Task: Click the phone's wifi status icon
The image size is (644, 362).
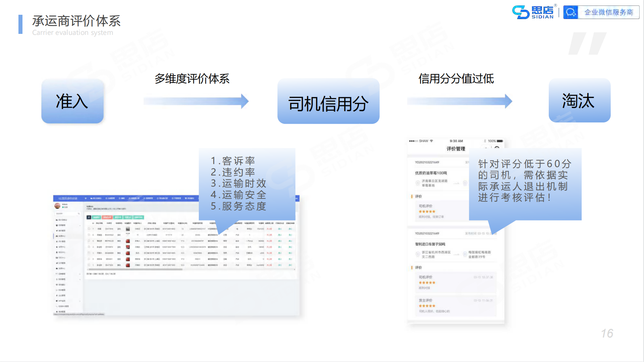Action: point(432,141)
